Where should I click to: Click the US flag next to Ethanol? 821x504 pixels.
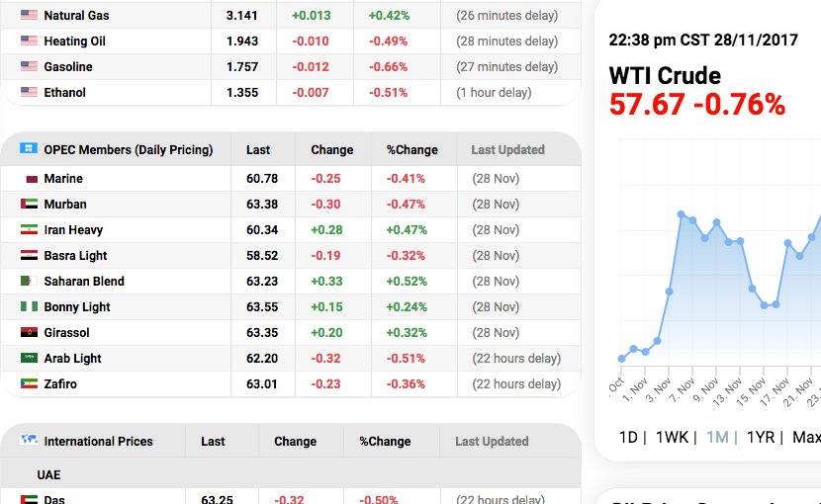(29, 92)
